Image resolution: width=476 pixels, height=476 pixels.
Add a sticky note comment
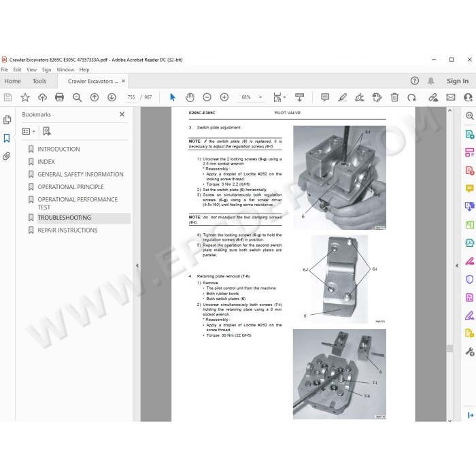click(325, 97)
